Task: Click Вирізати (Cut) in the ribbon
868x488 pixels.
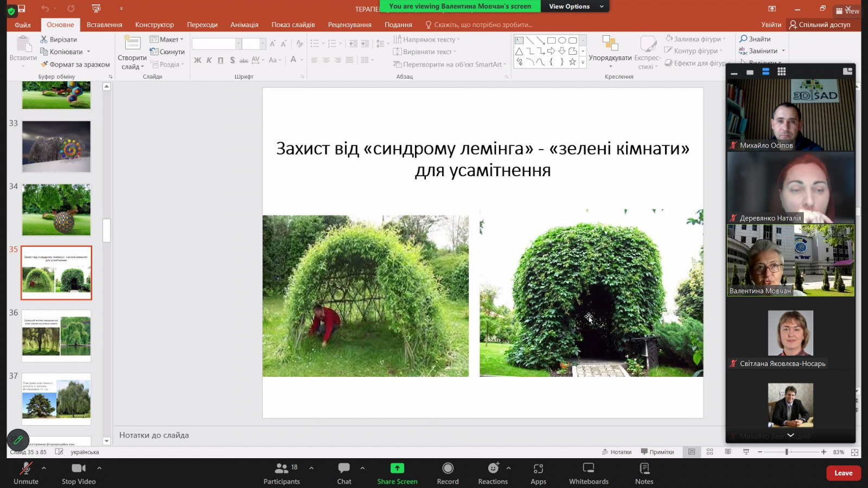Action: (x=59, y=40)
